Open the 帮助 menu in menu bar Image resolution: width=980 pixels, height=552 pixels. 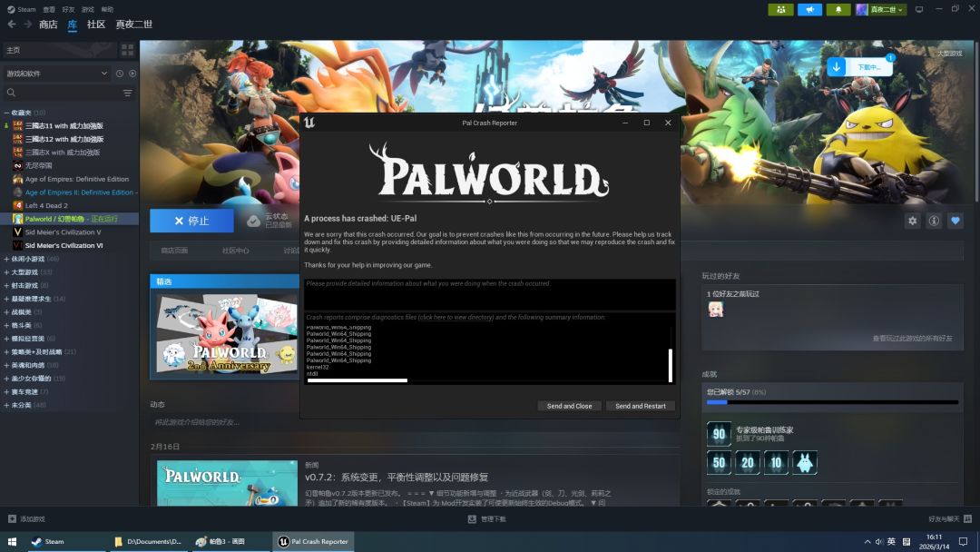pyautogui.click(x=107, y=9)
